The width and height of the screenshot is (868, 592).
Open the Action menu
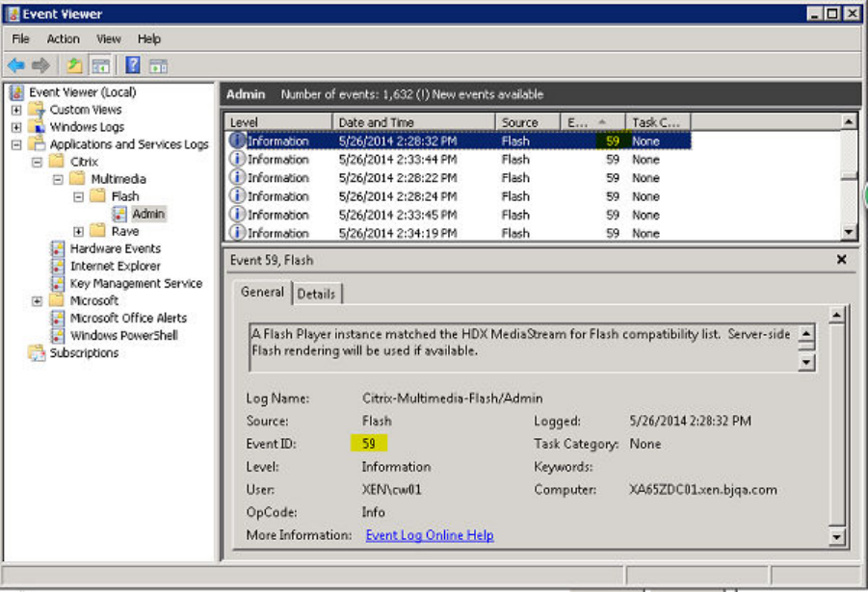tap(64, 39)
